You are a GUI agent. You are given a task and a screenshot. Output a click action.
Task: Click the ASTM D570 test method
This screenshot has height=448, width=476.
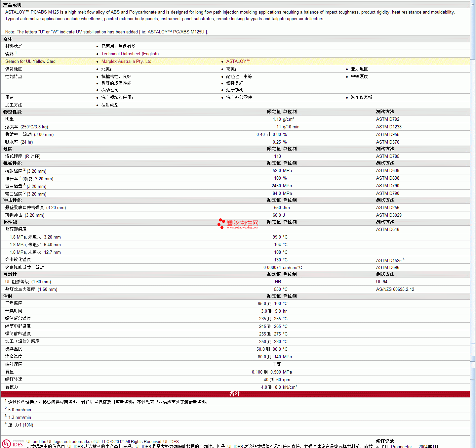(388, 142)
